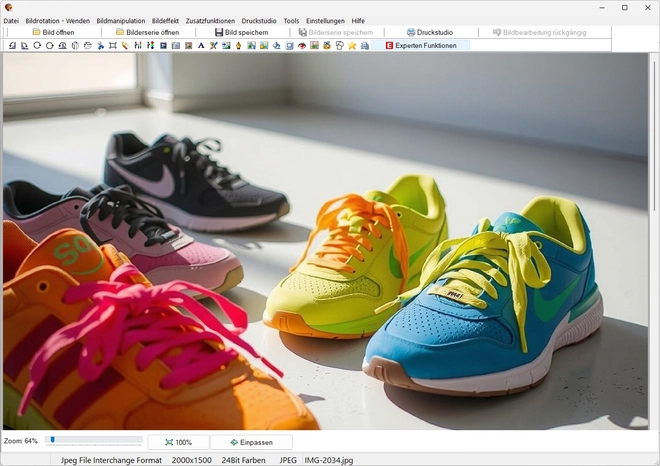Set zoom to 100% with the button
The height and width of the screenshot is (466, 660).
click(178, 442)
